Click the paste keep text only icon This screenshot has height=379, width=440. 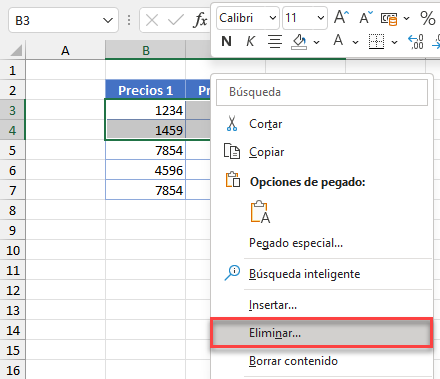coord(260,212)
